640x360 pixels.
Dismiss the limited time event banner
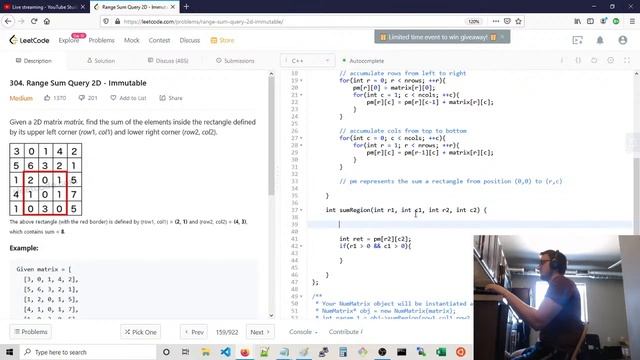coord(503,37)
